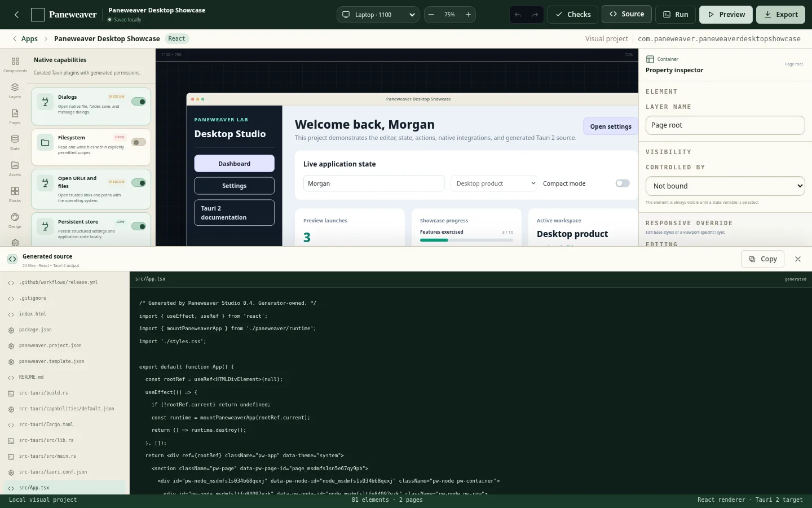Click the Paneweaver logo square
Screen dimensions: 812x508
coord(38,15)
